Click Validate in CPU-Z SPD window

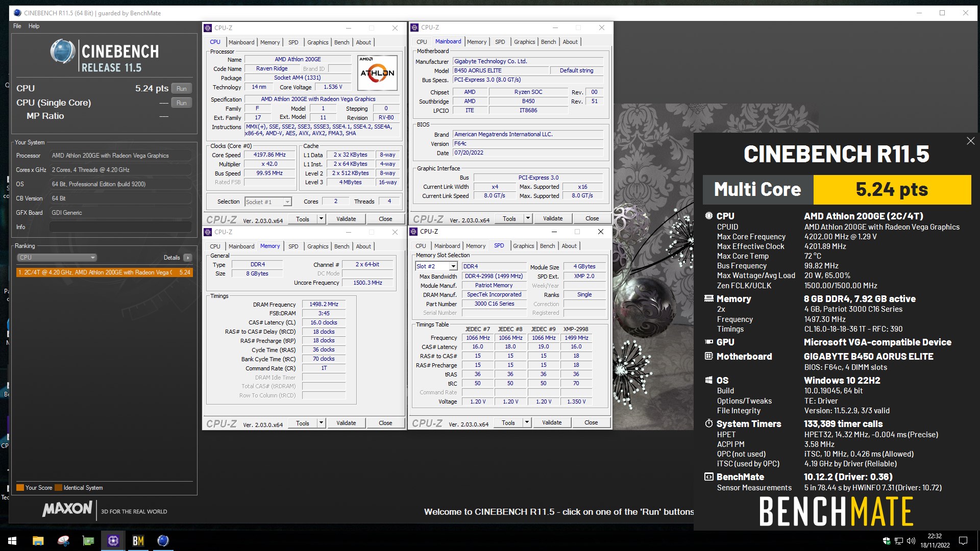click(x=552, y=422)
